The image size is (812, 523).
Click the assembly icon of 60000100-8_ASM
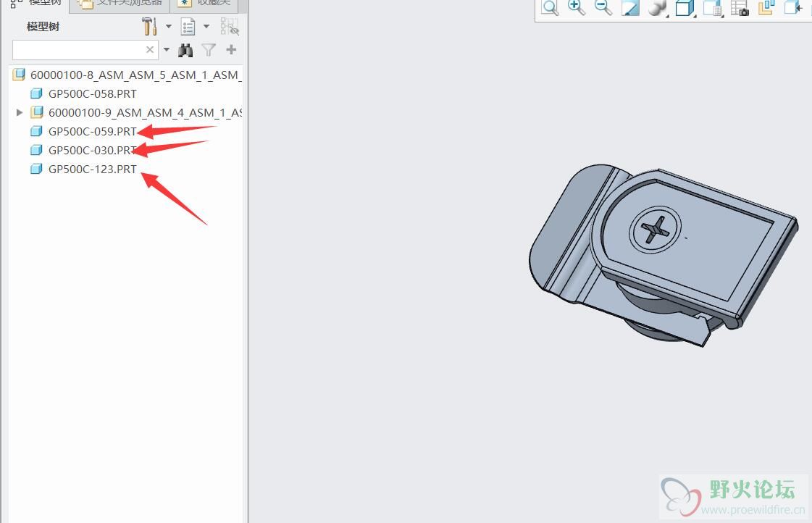tap(19, 75)
